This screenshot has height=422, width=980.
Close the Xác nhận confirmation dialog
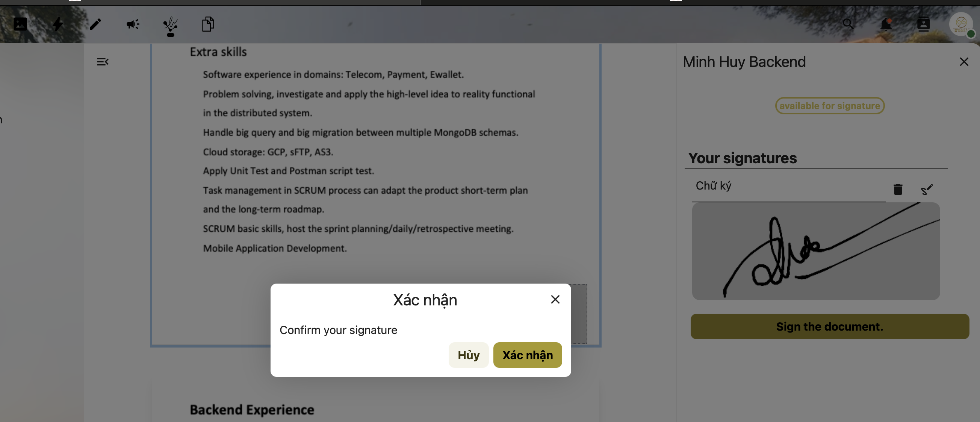(x=555, y=300)
